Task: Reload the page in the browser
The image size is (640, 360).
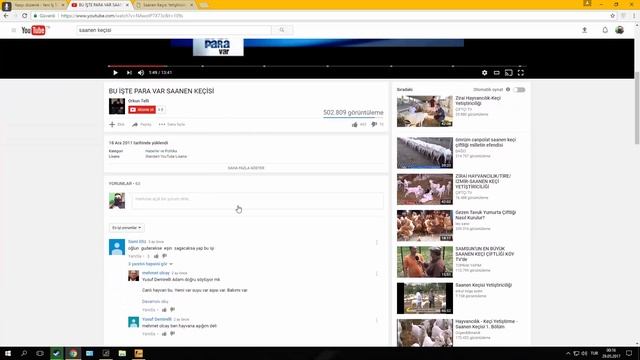Action: [24, 16]
